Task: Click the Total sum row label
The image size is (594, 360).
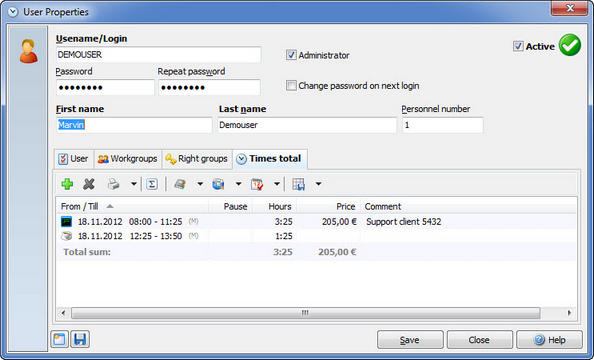Action: click(x=87, y=252)
